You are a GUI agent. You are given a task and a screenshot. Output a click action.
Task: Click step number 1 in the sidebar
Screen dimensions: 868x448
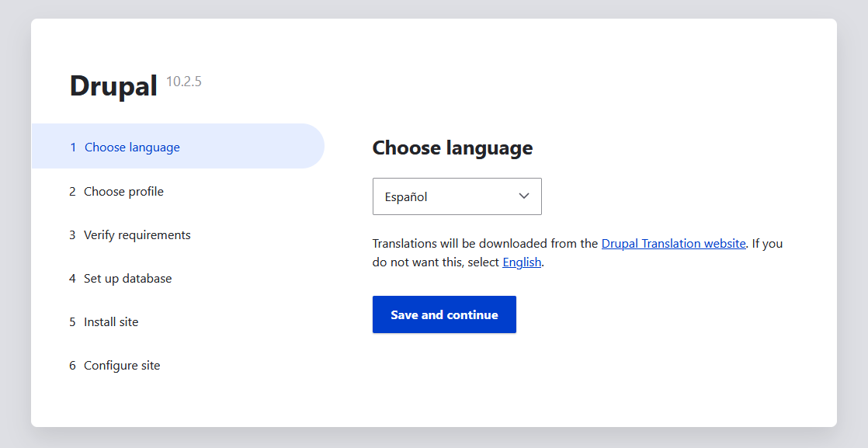click(73, 147)
